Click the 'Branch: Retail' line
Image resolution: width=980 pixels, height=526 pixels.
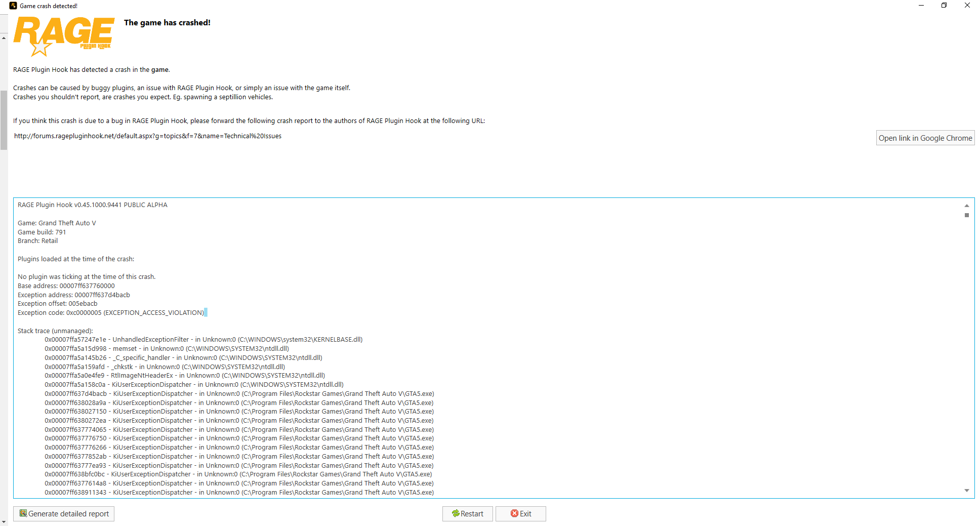click(38, 241)
